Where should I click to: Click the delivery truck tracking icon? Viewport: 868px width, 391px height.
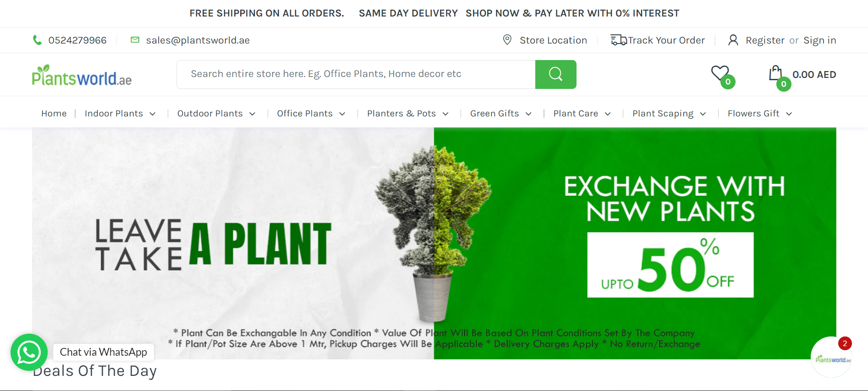(x=619, y=40)
